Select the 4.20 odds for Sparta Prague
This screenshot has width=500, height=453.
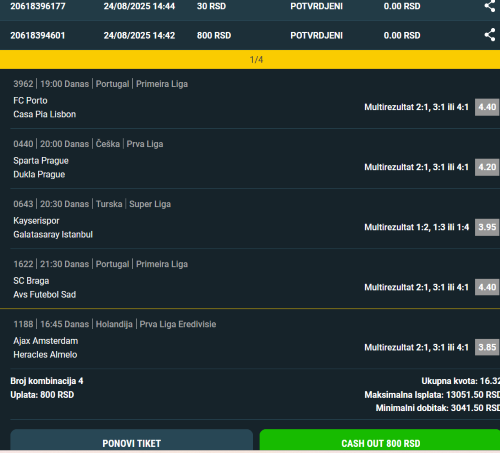tap(487, 167)
